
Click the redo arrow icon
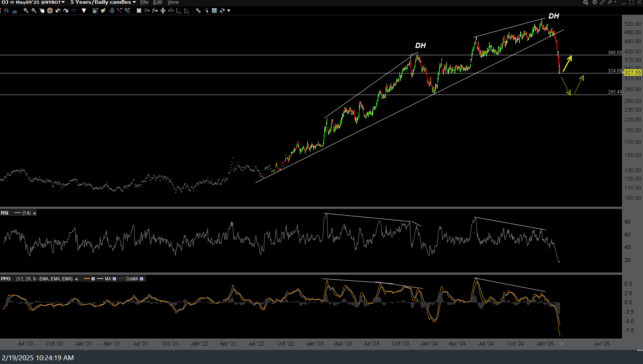(66, 11)
